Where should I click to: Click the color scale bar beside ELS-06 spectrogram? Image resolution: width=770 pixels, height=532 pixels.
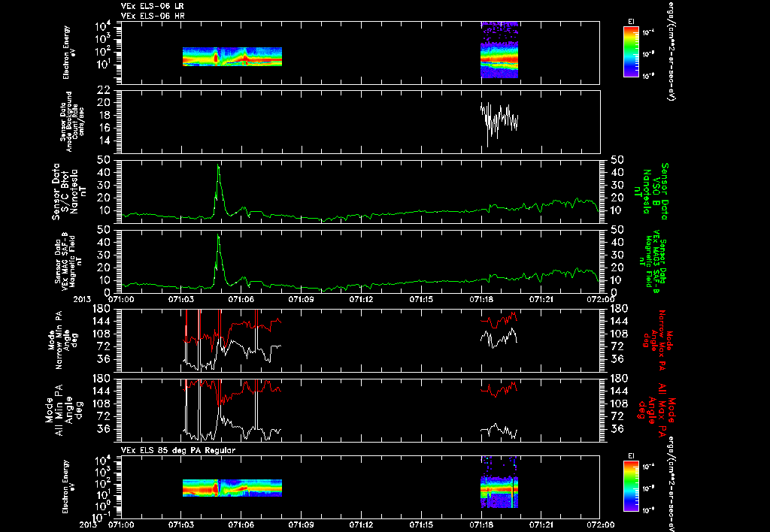tap(631, 52)
